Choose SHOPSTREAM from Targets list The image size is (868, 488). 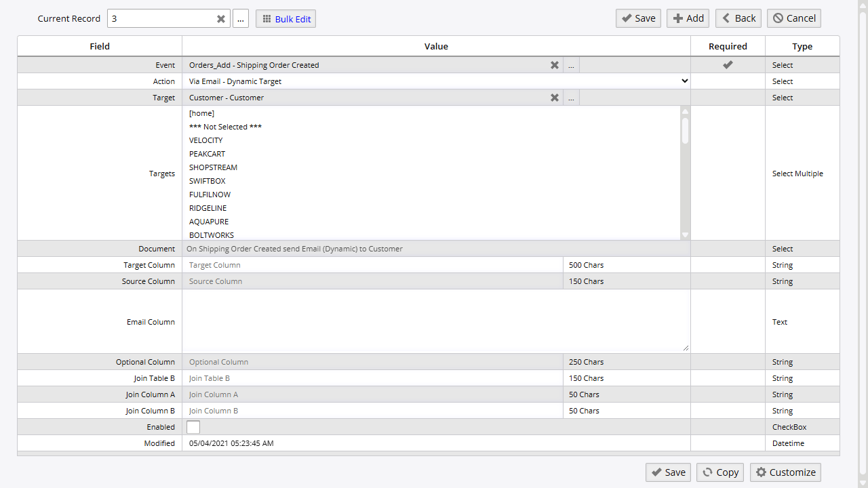213,167
